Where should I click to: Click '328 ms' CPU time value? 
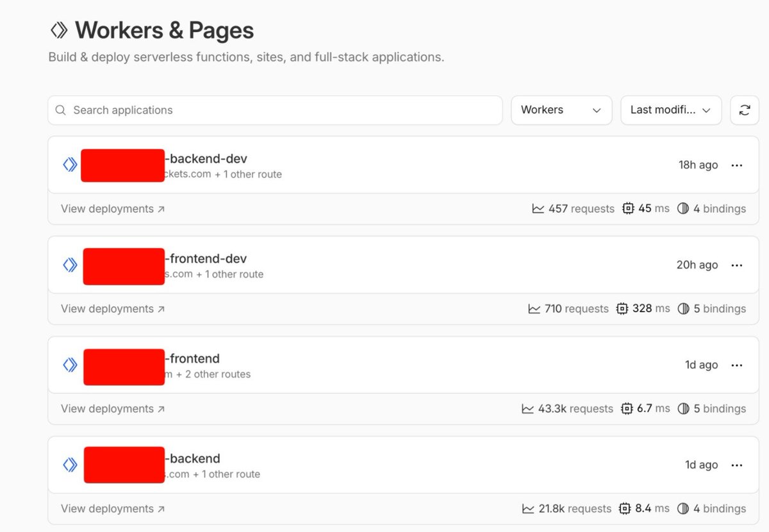pyautogui.click(x=651, y=308)
